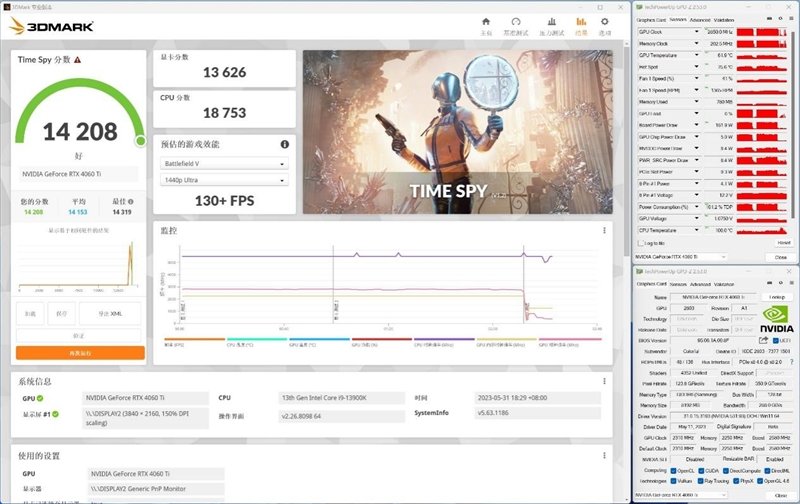The width and height of the screenshot is (800, 504).
Task: Open the 3DMark Home tab icon
Action: tap(486, 21)
